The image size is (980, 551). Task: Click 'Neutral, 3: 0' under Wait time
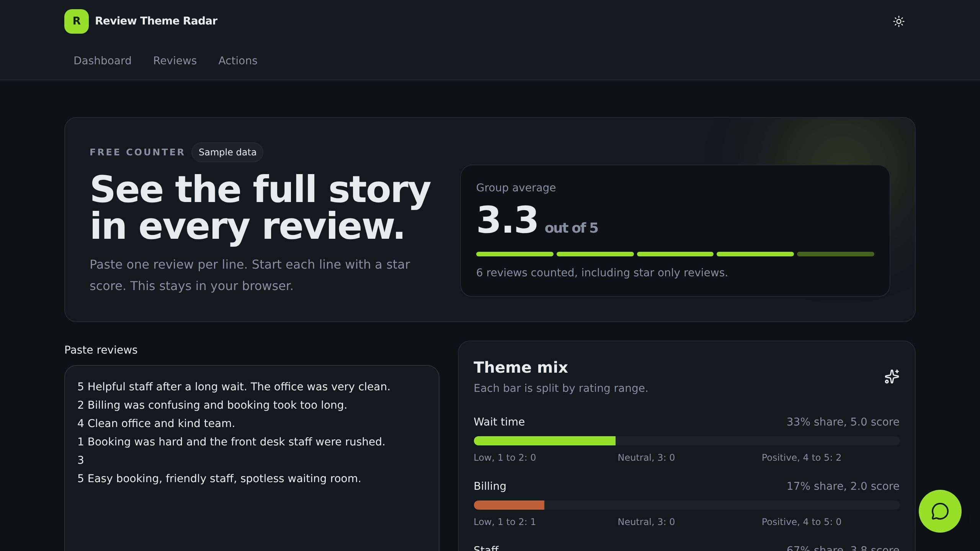646,458
